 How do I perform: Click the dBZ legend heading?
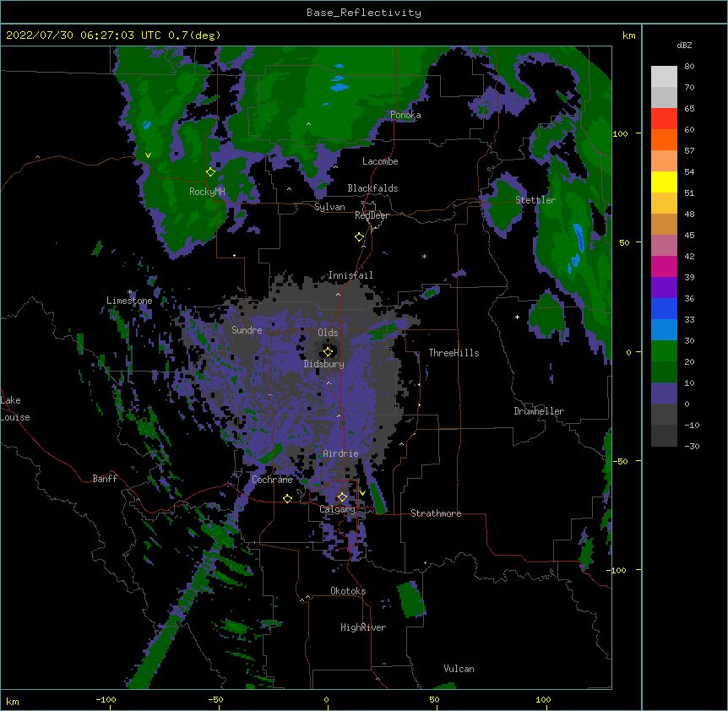point(684,45)
